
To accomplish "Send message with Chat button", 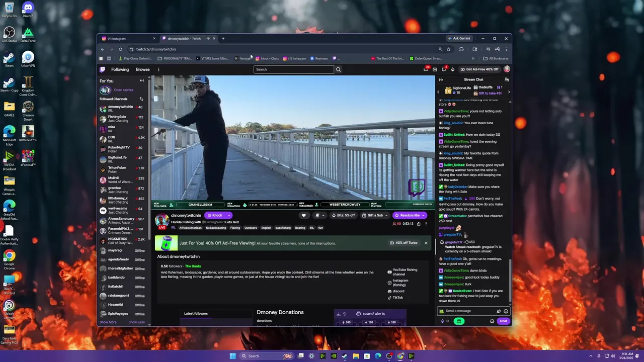I will tap(503, 321).
